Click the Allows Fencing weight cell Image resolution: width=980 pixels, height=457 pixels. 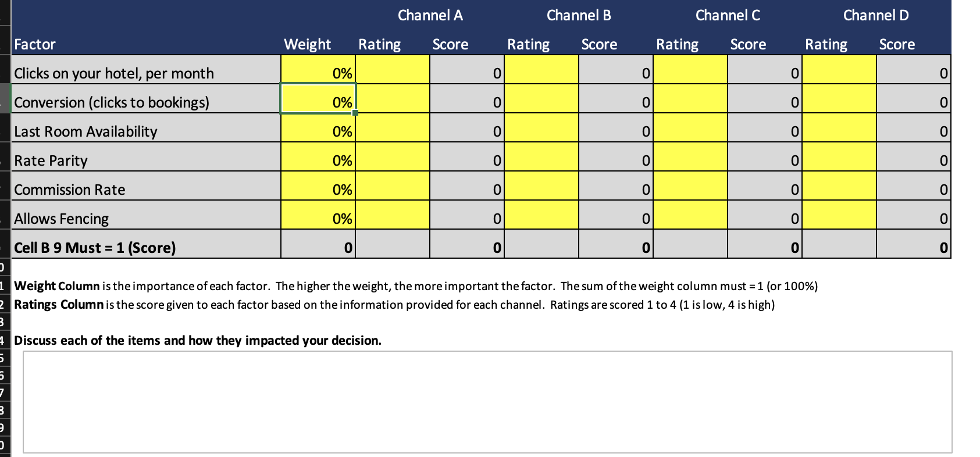pos(318,219)
